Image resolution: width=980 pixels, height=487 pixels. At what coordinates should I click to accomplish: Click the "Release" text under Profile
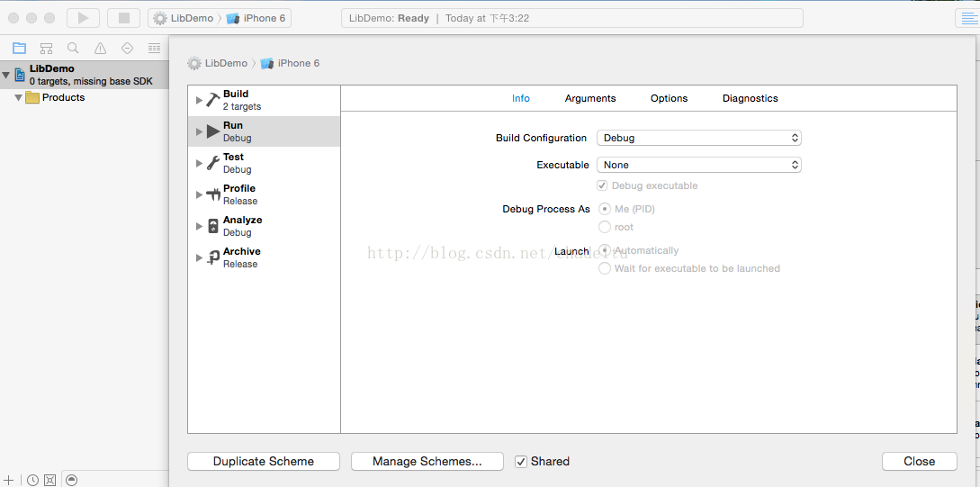coord(240,202)
